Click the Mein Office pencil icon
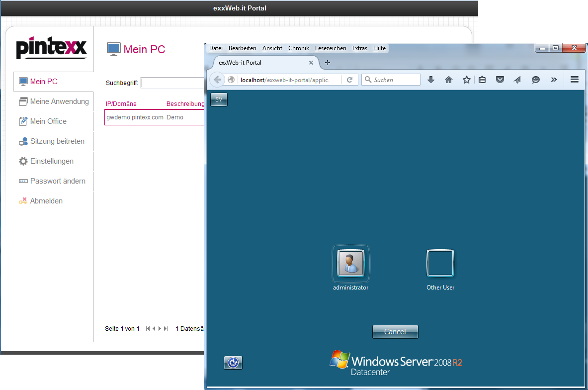 click(23, 121)
